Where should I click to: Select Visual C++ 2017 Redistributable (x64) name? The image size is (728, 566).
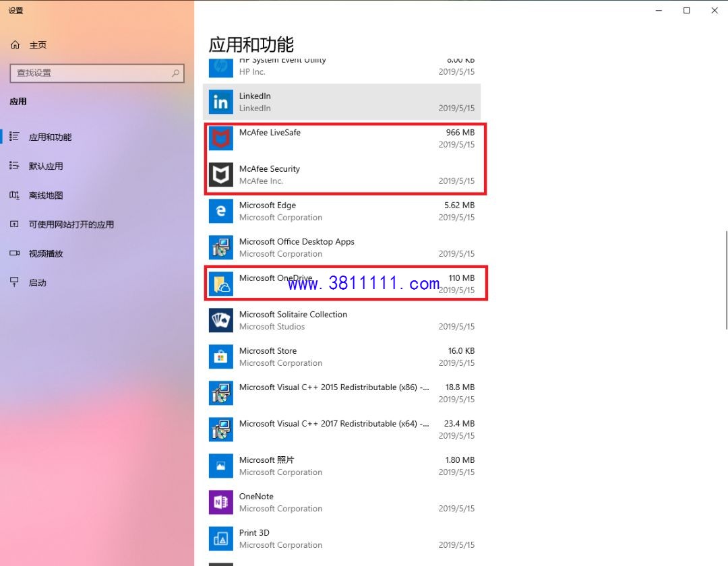tap(334, 424)
